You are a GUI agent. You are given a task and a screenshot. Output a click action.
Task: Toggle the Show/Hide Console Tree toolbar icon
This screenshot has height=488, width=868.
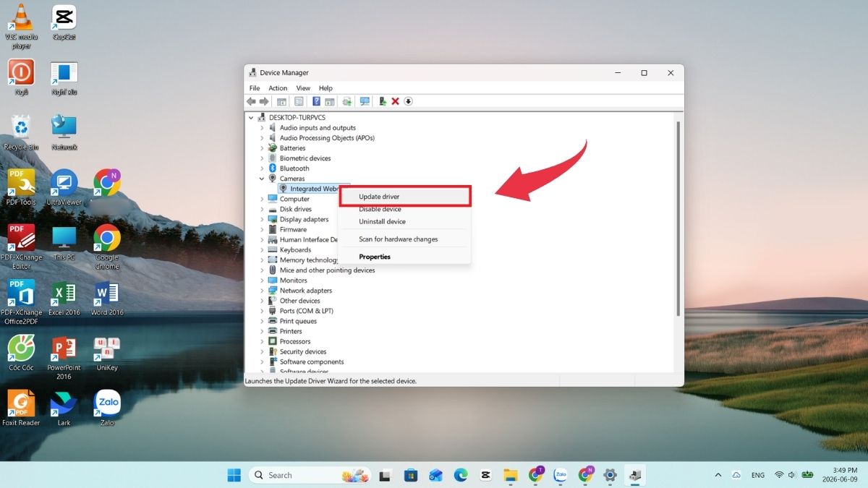click(282, 101)
